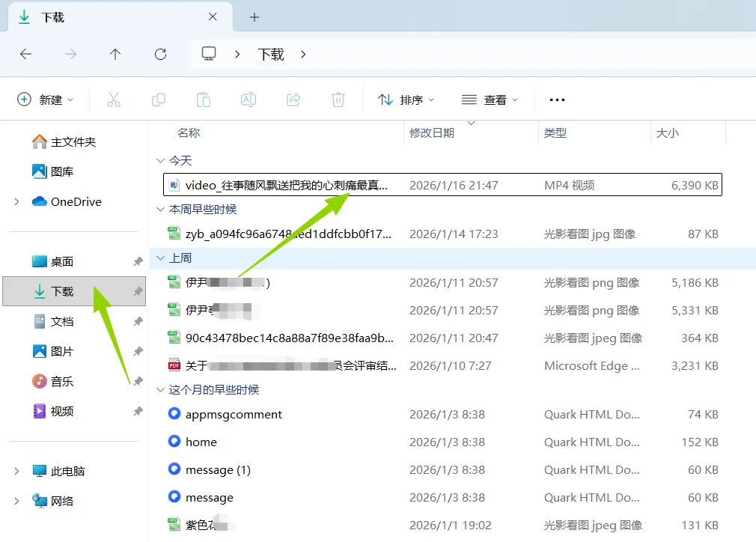This screenshot has height=542, width=756.
Task: Click the Quark icon next to home
Action: tap(174, 441)
